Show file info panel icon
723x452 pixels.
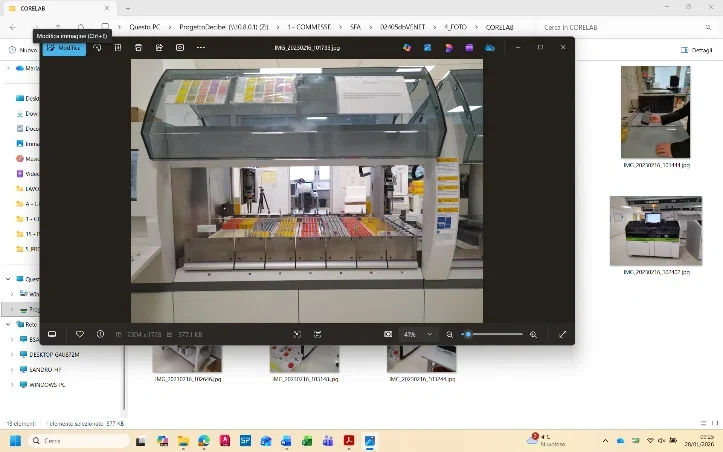[101, 334]
